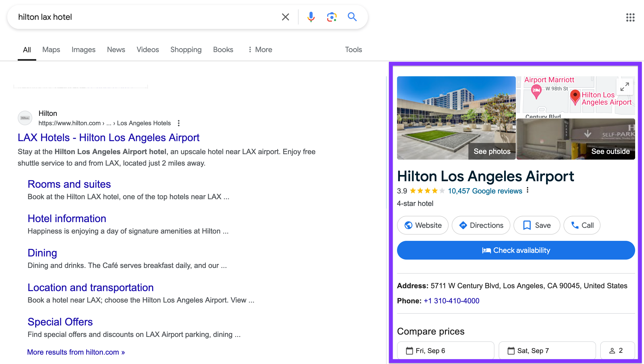Start voice search with microphone icon
644x364 pixels.
click(x=311, y=17)
